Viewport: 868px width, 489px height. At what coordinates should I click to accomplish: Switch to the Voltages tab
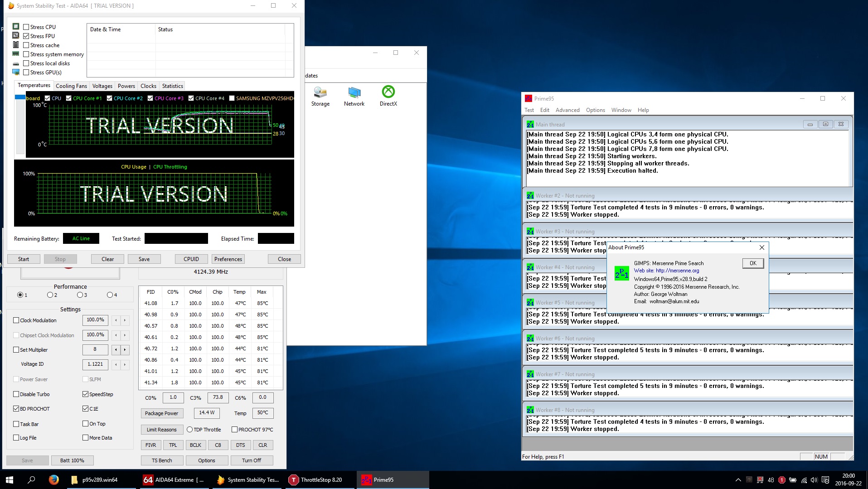pyautogui.click(x=102, y=86)
